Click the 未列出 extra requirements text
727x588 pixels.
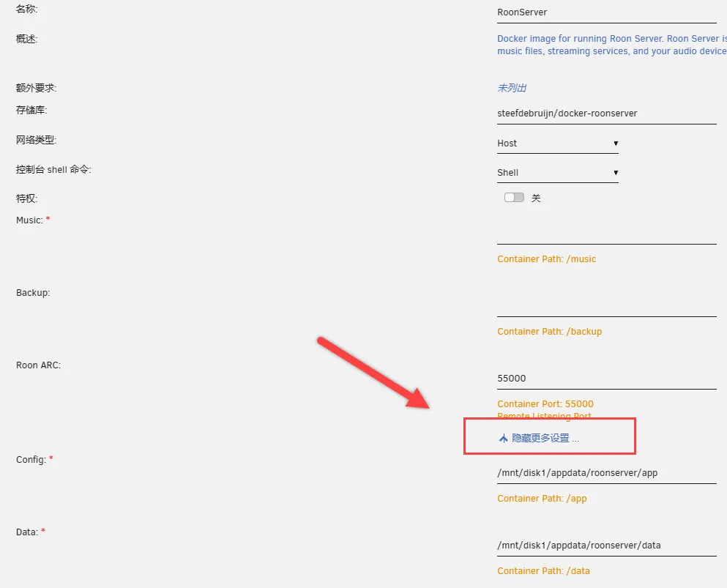(x=512, y=88)
